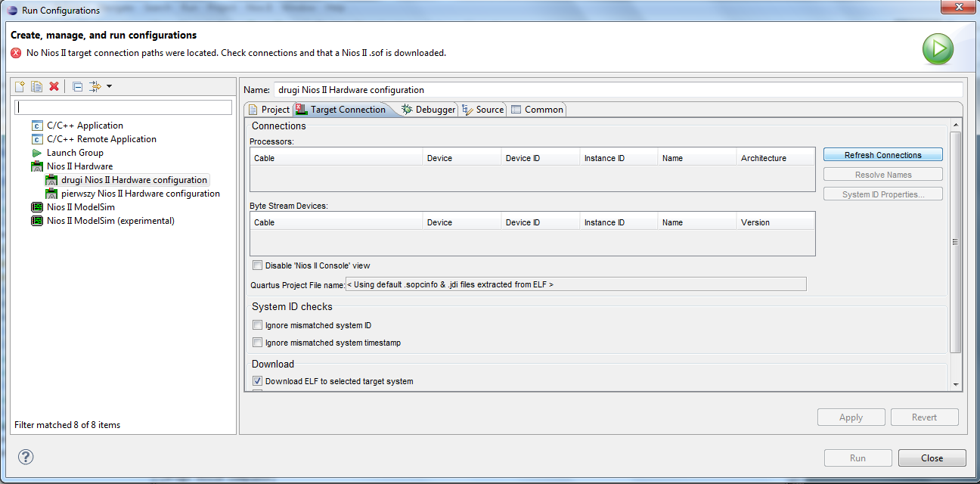Switch to the Debugger tab
The width and height of the screenshot is (980, 484).
point(429,110)
